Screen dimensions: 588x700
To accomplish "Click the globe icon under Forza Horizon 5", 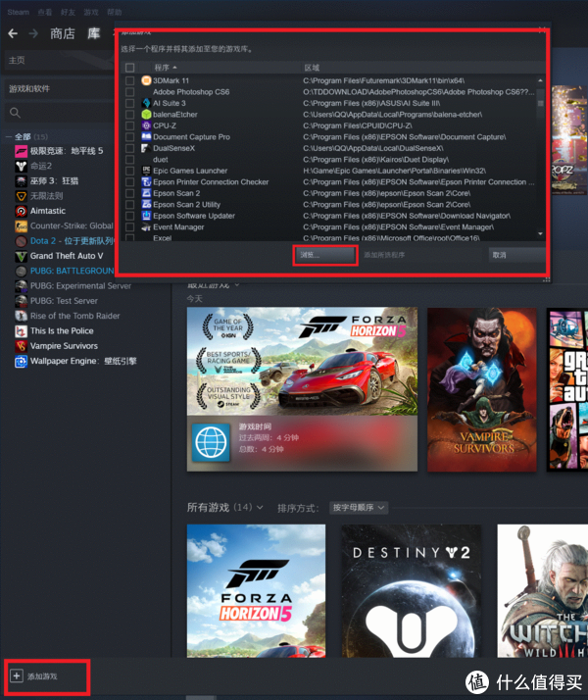I will coord(211,442).
